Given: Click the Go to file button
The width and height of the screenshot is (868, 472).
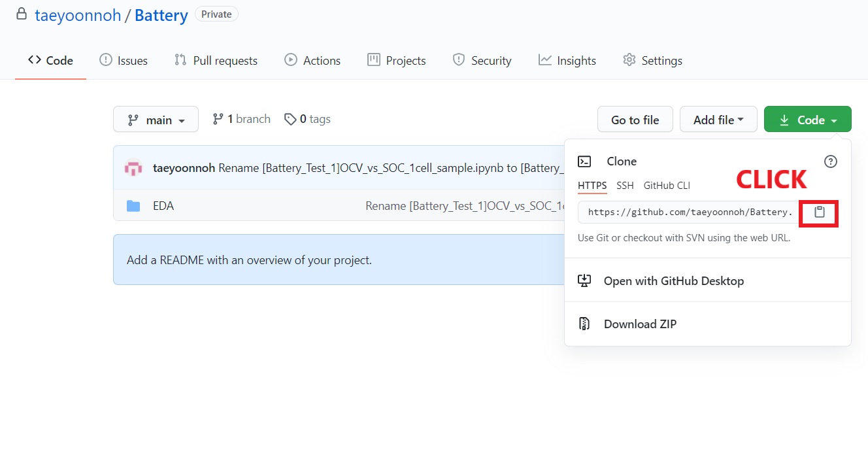Looking at the screenshot, I should [635, 120].
